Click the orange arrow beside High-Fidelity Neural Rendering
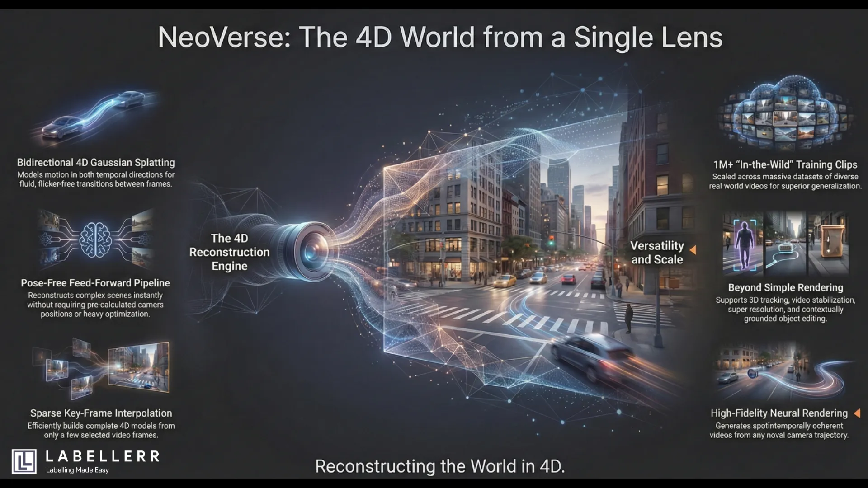The image size is (868, 488). coord(857,413)
